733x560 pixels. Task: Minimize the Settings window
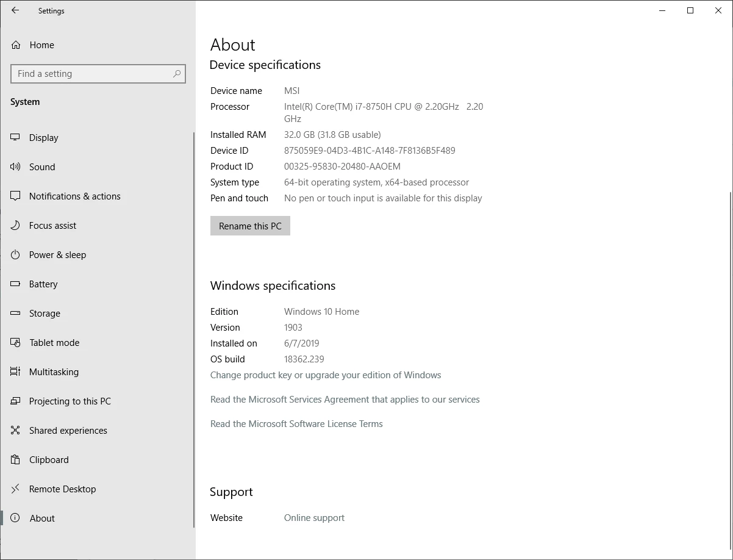662,10
